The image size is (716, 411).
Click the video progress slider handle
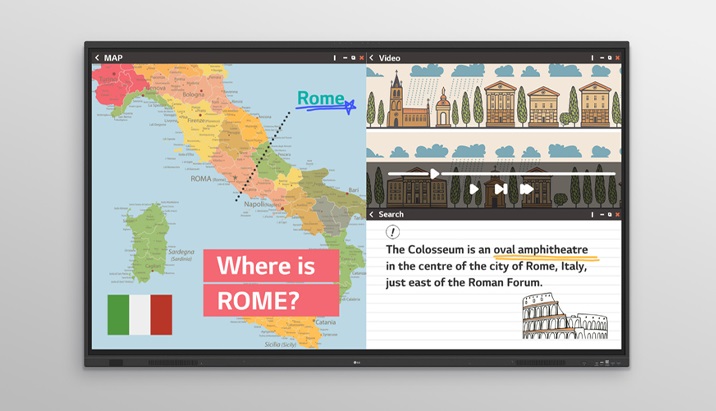pyautogui.click(x=435, y=174)
